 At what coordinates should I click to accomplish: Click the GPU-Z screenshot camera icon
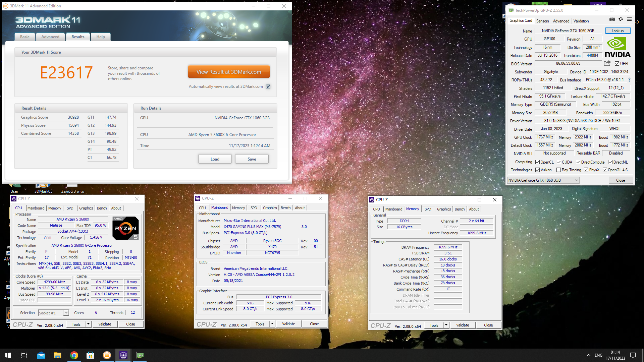pos(612,19)
